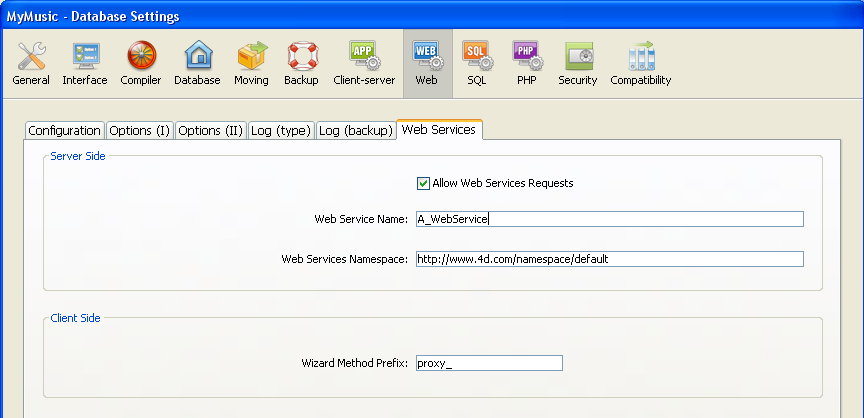Open the PHP settings page
Image resolution: width=864 pixels, height=418 pixels.
[x=527, y=64]
